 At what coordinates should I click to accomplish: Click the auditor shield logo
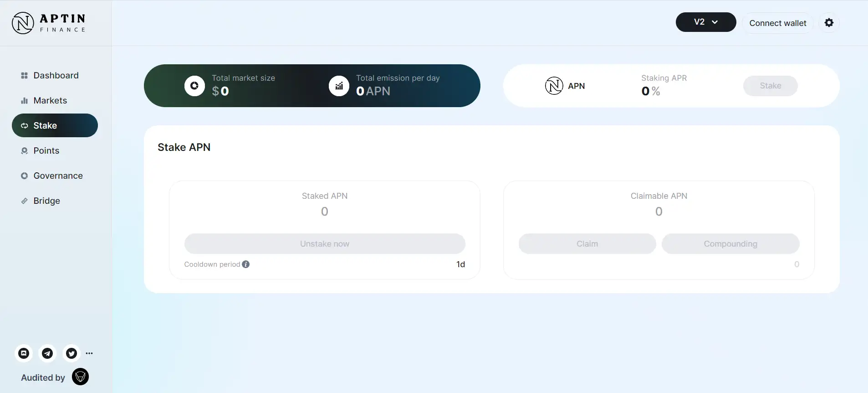click(80, 377)
